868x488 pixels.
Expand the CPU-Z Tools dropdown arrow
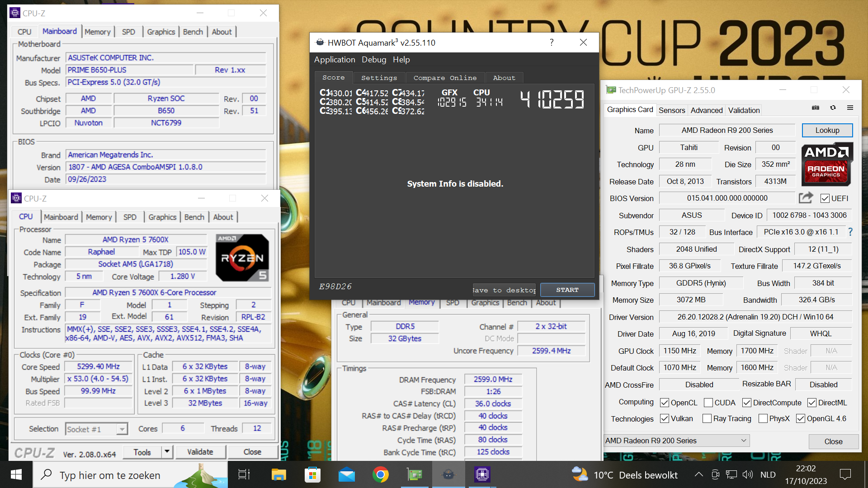[x=167, y=452]
